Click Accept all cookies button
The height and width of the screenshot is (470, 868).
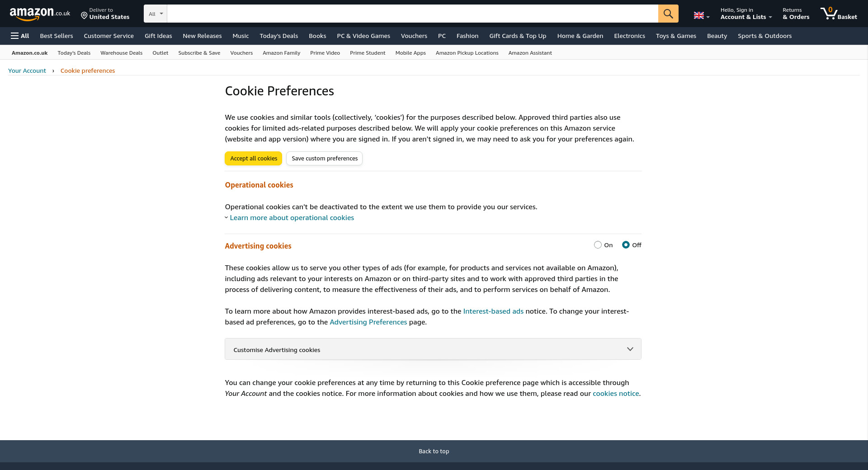[253, 159]
